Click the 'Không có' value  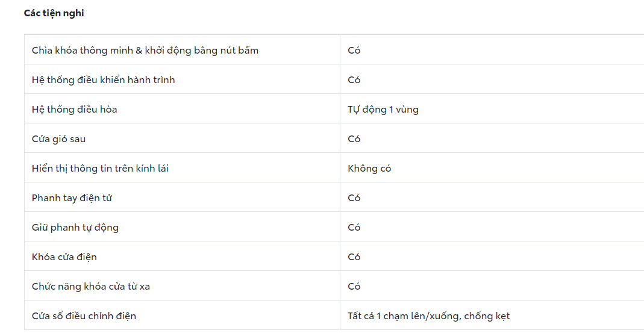coord(369,169)
